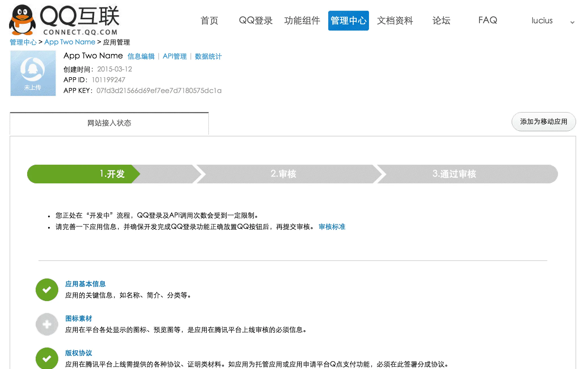This screenshot has height=369, width=588.
Task: Click 添加为移动应用 button
Action: coord(543,122)
